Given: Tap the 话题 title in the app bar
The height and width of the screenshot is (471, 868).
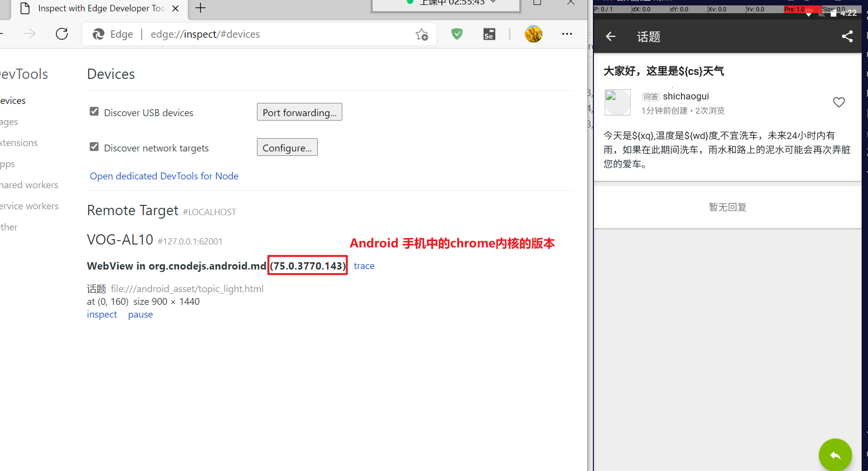Looking at the screenshot, I should [x=649, y=37].
